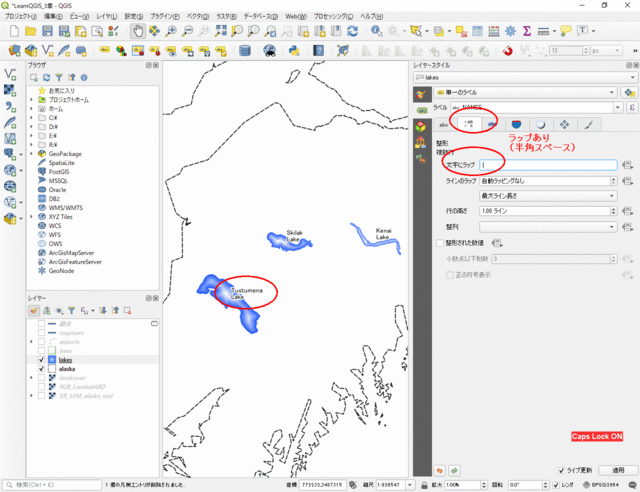Enable the landcover layer checkbox
This screenshot has height=492, width=640.
(41, 378)
